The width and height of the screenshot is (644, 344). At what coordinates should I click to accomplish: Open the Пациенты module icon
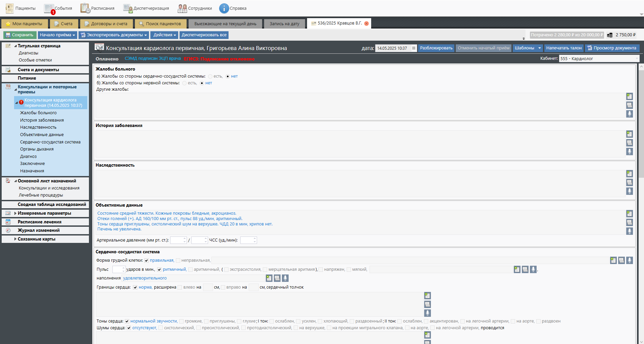click(9, 8)
